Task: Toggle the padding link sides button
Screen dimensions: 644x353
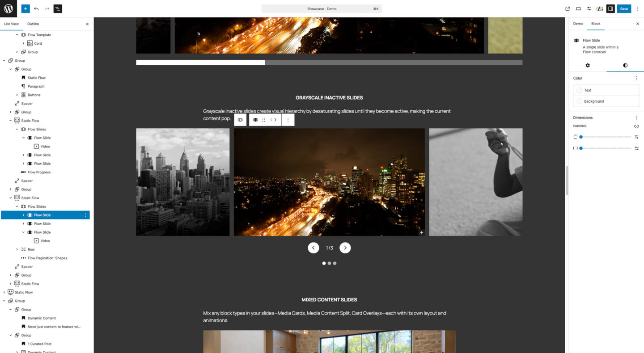Action: point(636,126)
